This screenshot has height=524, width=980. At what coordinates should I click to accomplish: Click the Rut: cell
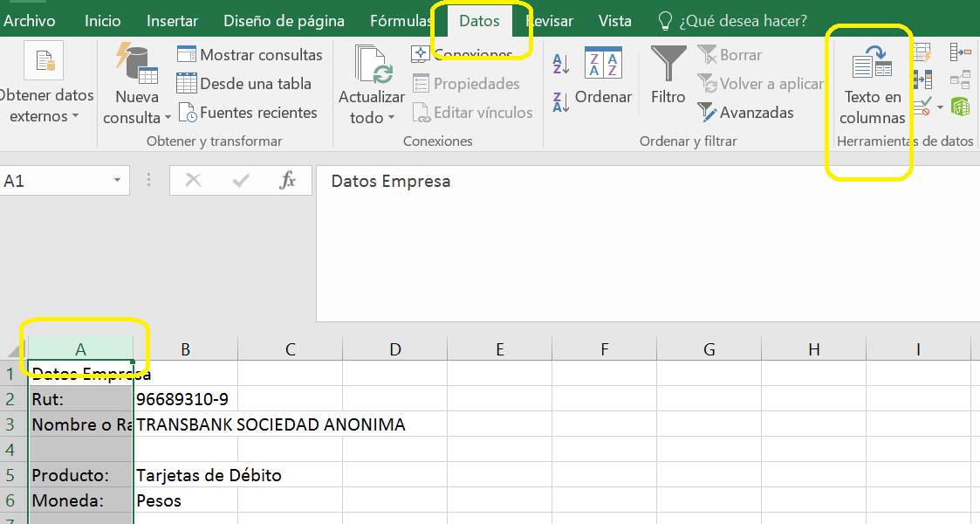tap(80, 399)
